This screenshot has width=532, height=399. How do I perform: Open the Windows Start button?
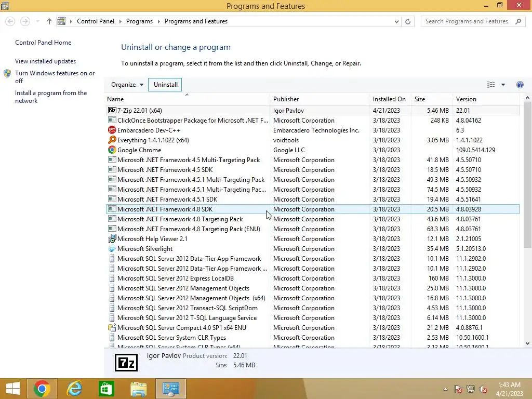(x=13, y=389)
